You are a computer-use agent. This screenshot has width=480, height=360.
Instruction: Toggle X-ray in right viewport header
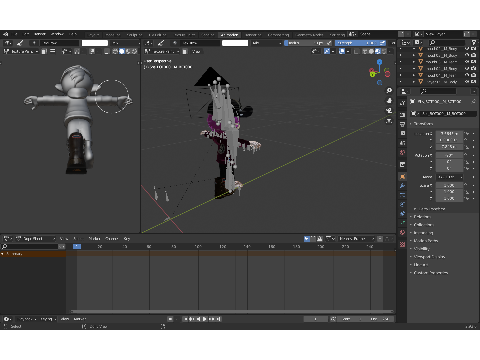[x=356, y=51]
